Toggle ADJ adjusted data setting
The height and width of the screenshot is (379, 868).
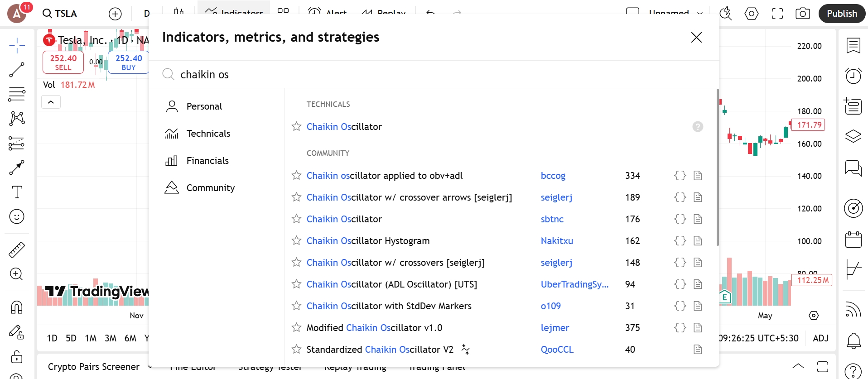coord(820,338)
